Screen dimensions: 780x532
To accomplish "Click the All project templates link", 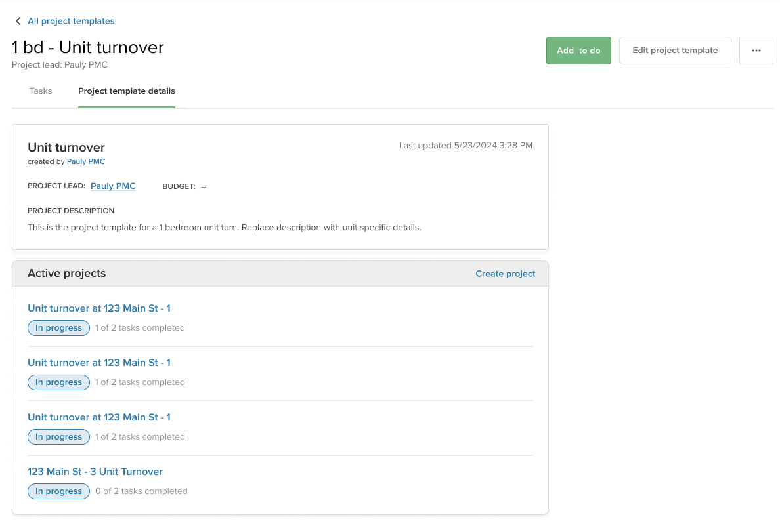I will [x=71, y=21].
